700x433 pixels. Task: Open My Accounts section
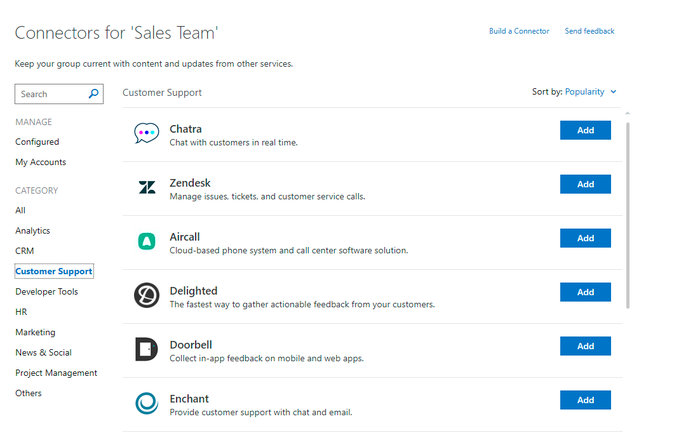41,162
